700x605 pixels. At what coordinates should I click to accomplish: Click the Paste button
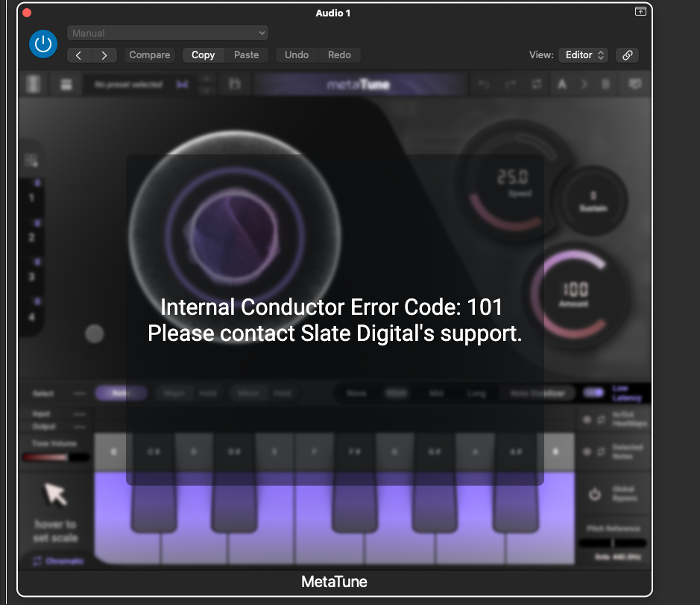[x=247, y=55]
